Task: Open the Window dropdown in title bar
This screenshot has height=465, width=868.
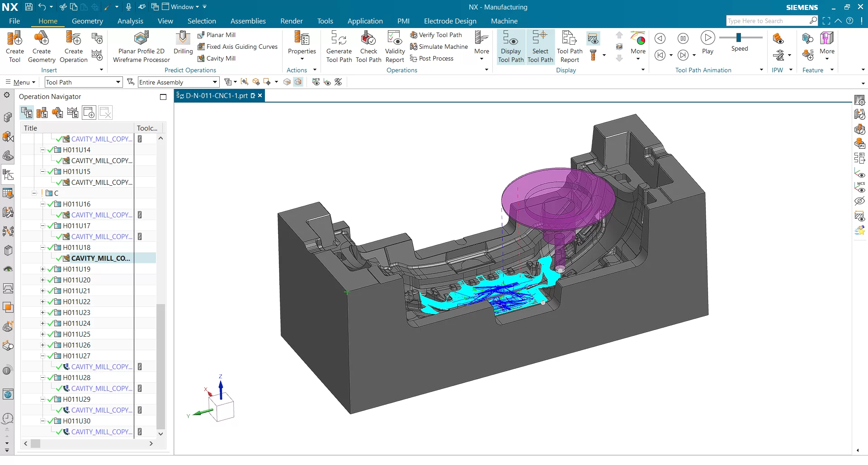Action: tap(180, 7)
